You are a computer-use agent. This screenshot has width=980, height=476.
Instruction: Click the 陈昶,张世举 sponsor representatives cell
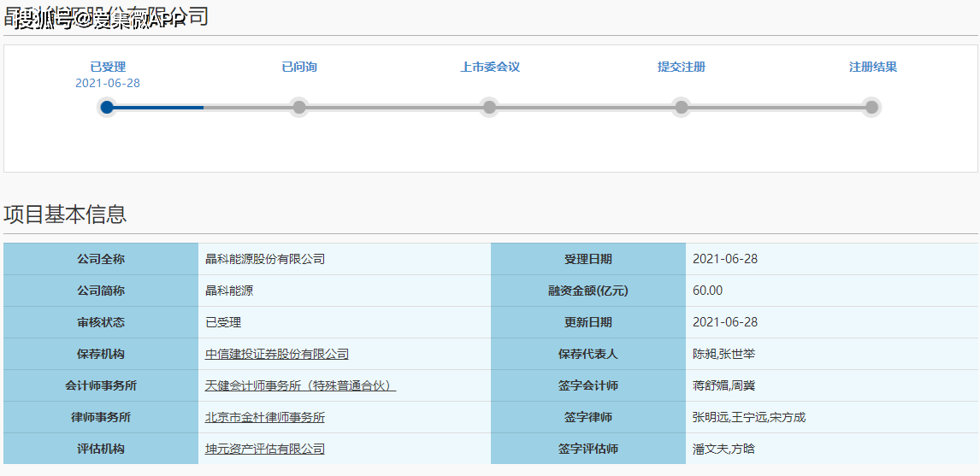pyautogui.click(x=723, y=354)
